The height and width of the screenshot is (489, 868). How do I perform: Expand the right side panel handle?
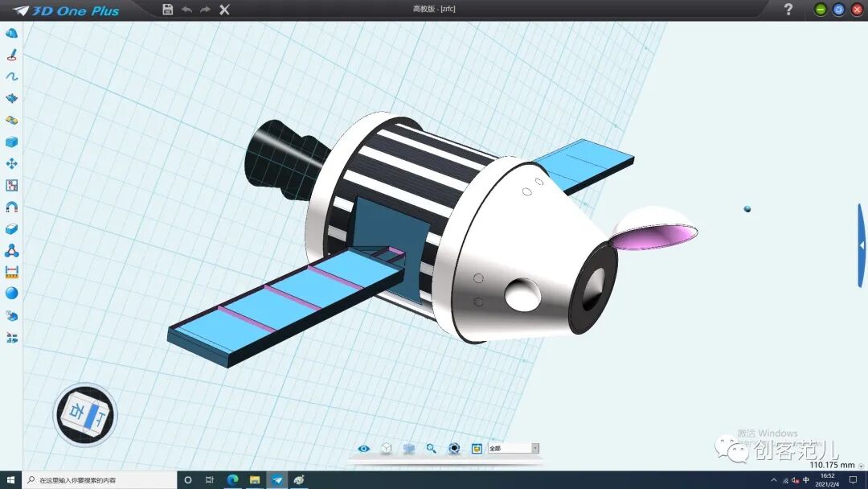click(x=862, y=245)
